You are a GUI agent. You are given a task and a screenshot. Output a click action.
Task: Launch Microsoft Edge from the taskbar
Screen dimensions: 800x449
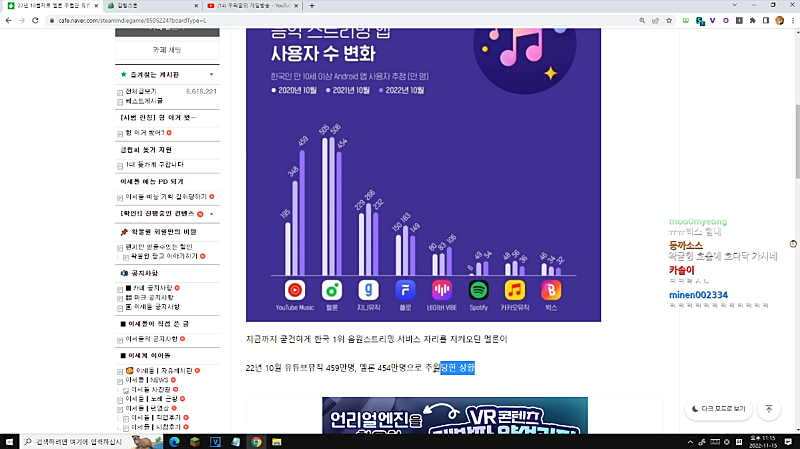point(174,441)
